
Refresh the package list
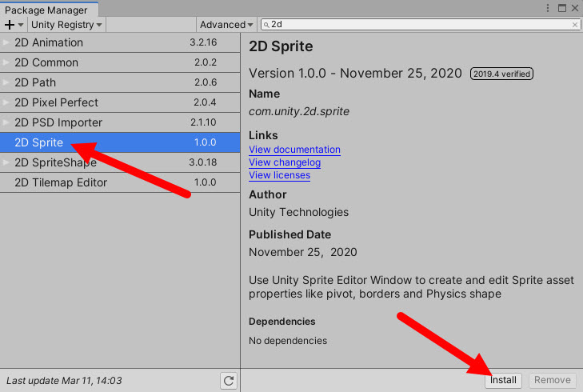(228, 381)
